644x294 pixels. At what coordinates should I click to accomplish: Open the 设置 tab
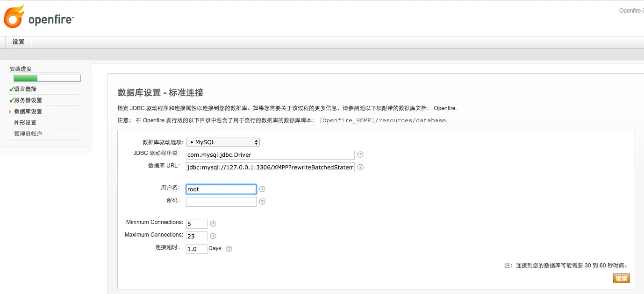click(x=18, y=42)
